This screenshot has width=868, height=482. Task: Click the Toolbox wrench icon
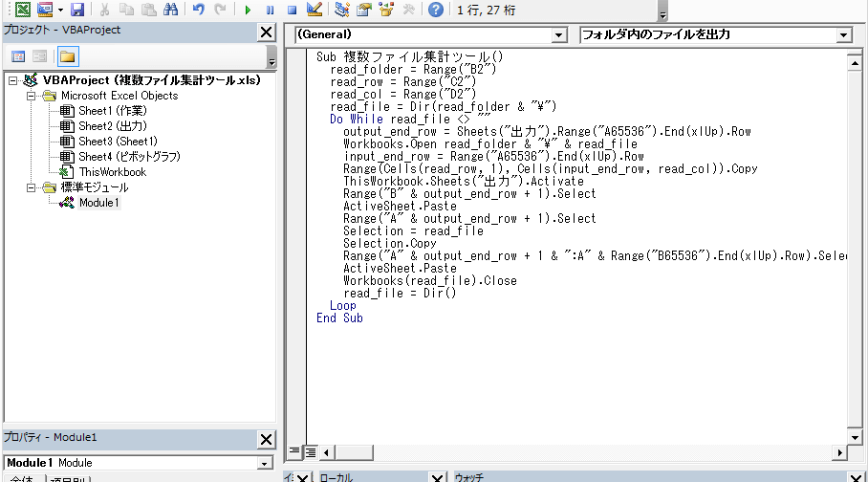[x=408, y=10]
